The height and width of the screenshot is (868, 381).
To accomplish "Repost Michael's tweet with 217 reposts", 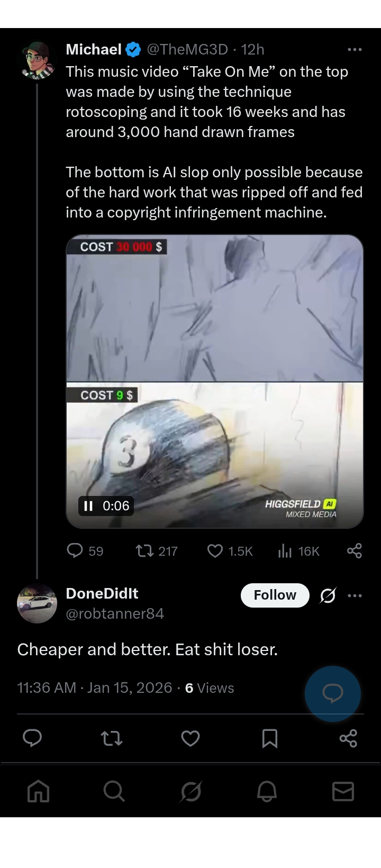I will (x=143, y=551).
